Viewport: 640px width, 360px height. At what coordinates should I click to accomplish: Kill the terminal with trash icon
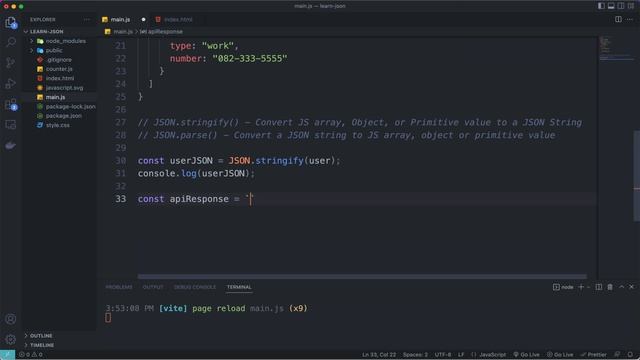[610, 287]
